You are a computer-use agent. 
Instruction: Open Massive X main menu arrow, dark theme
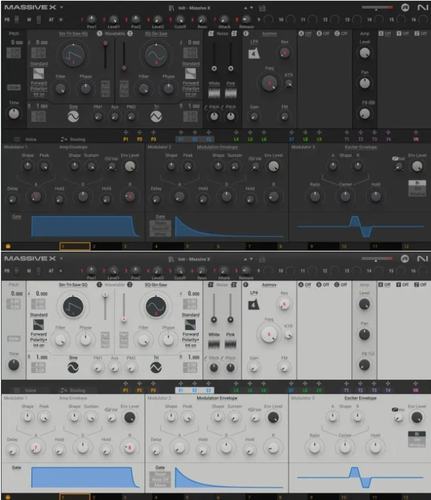(x=61, y=7)
